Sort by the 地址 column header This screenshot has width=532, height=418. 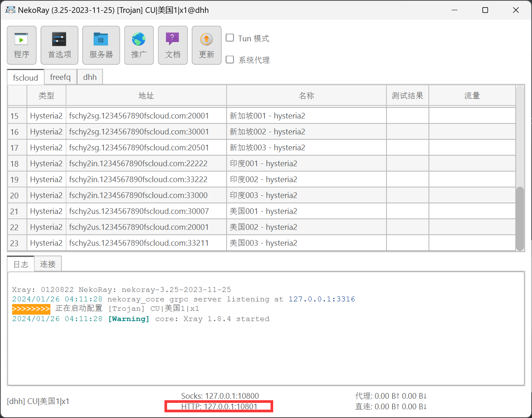pos(146,95)
